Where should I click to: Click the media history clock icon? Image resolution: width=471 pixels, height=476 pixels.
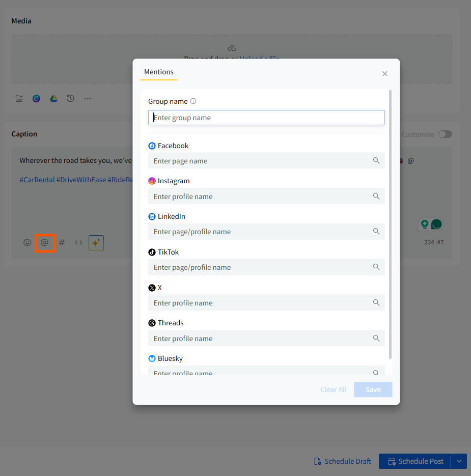pyautogui.click(x=70, y=98)
